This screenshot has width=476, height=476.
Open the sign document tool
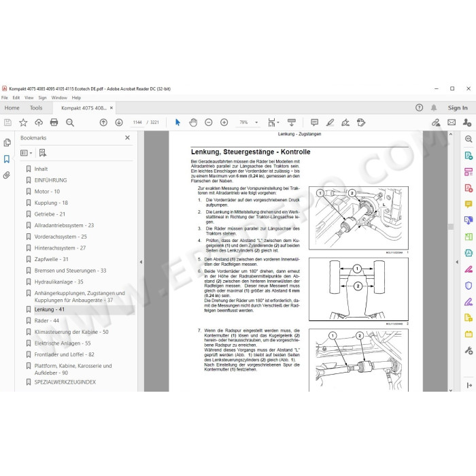click(x=345, y=122)
